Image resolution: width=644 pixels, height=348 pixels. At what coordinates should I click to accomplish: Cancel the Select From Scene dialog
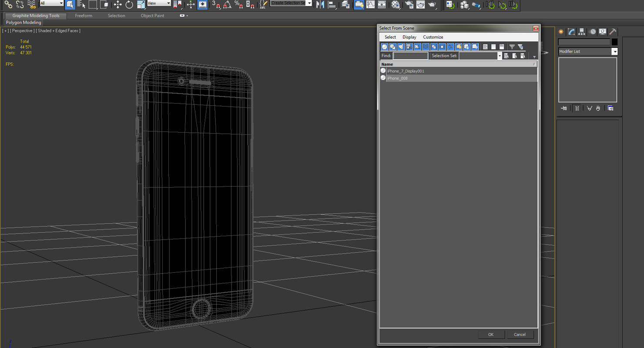pos(520,335)
